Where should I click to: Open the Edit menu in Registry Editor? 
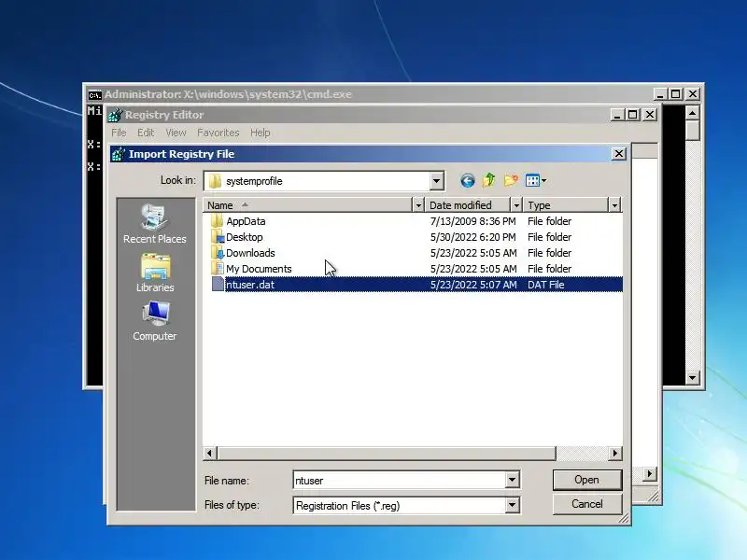pos(146,133)
